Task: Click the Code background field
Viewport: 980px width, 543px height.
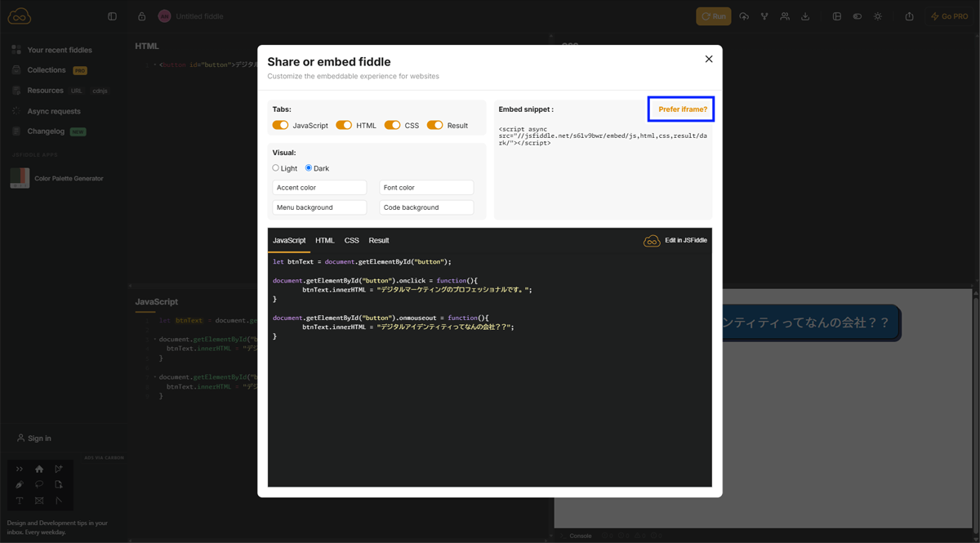Action: pyautogui.click(x=426, y=207)
